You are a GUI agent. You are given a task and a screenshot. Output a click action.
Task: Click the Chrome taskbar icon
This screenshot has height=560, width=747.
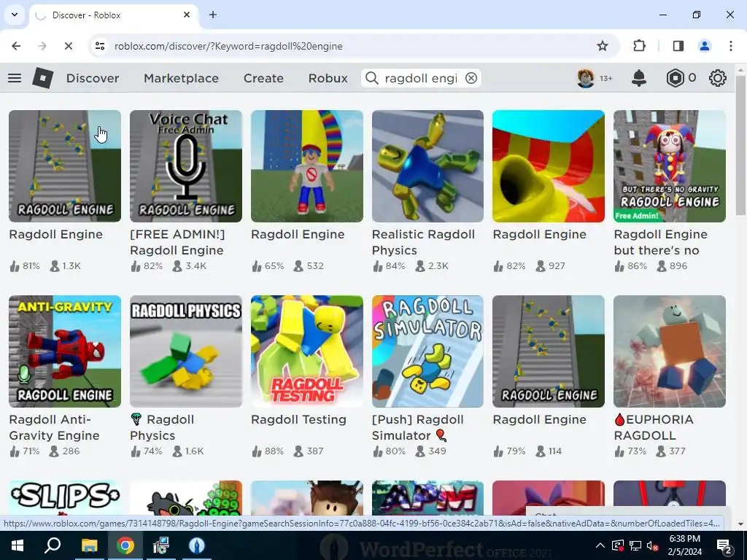point(125,545)
